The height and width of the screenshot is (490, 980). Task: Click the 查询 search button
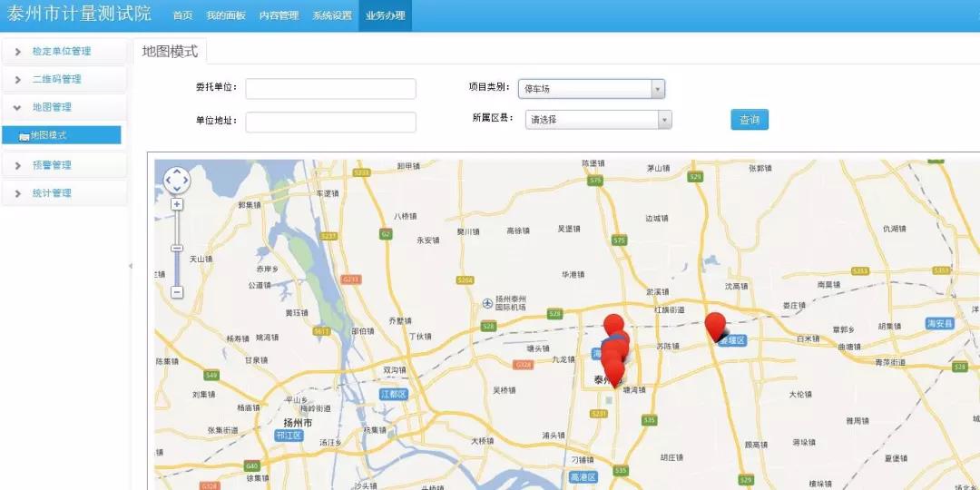pos(749,120)
